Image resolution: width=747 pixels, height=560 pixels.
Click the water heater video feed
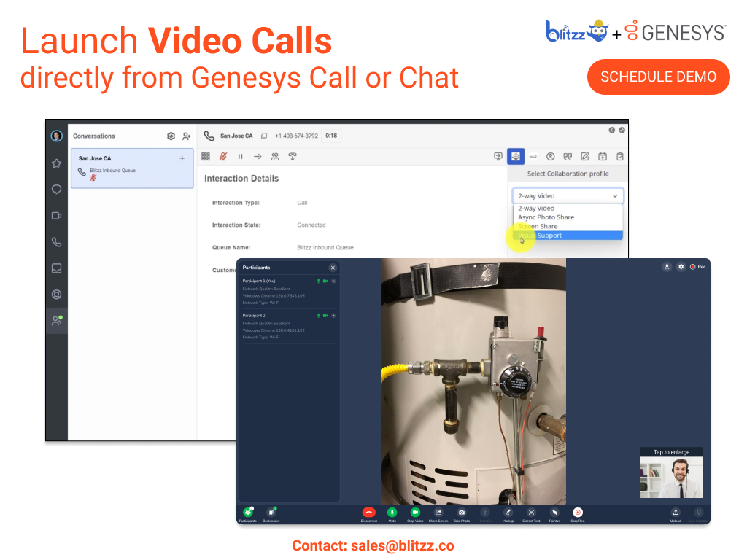473,381
